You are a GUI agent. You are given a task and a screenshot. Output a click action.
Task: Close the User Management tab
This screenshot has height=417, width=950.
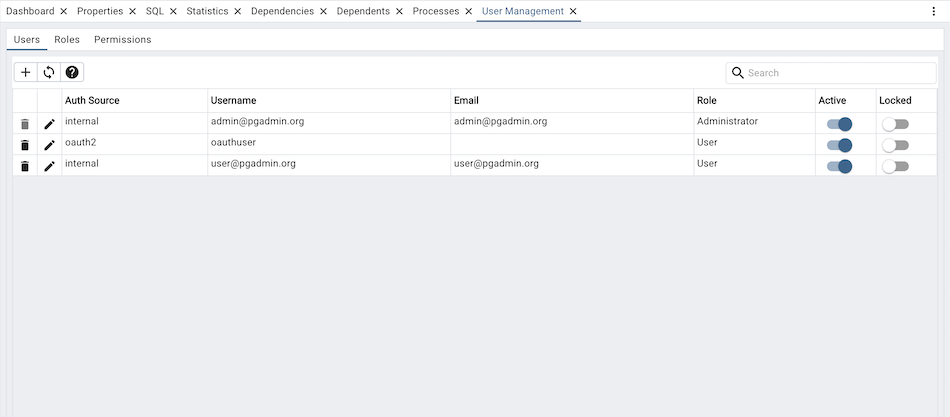click(x=573, y=11)
